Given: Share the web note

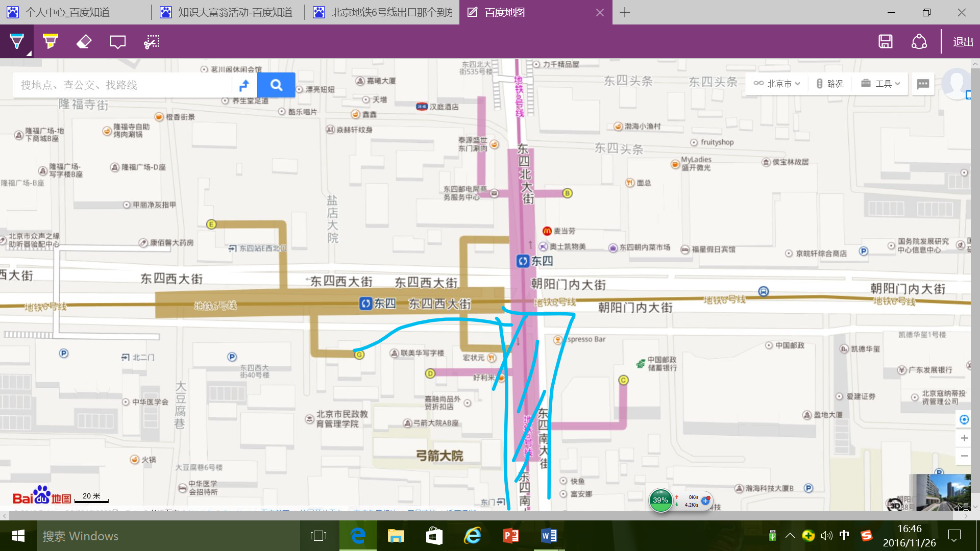Looking at the screenshot, I should 919,41.
